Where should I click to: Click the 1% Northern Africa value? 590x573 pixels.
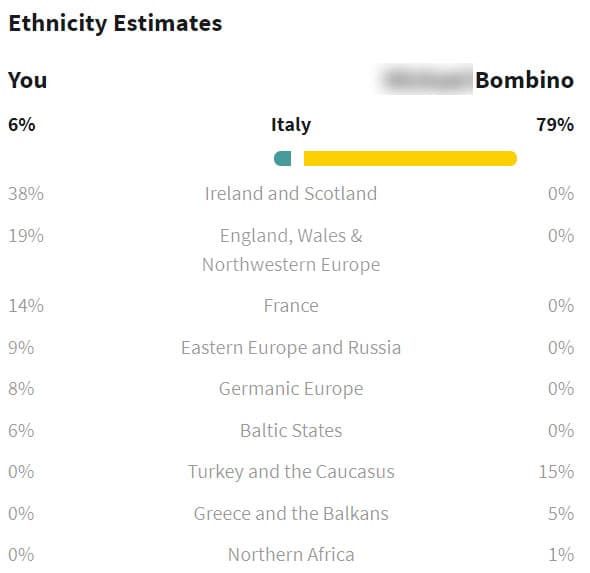tap(561, 555)
